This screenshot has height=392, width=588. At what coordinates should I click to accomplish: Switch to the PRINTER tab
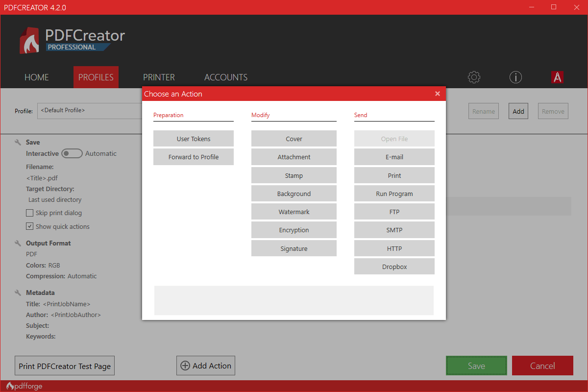click(x=159, y=77)
